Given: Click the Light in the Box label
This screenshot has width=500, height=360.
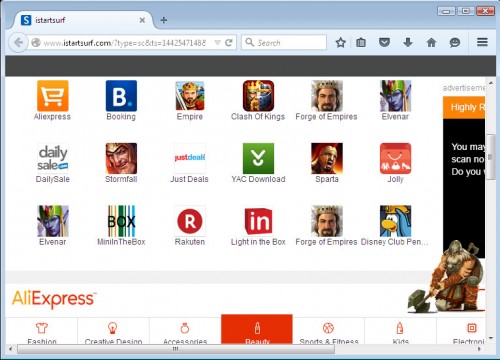Looking at the screenshot, I should [258, 242].
